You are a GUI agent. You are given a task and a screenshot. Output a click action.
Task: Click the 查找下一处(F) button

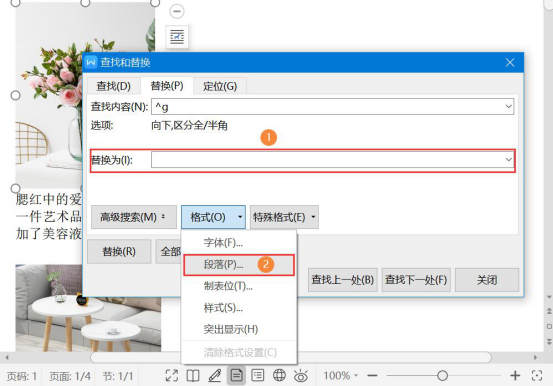coord(416,280)
